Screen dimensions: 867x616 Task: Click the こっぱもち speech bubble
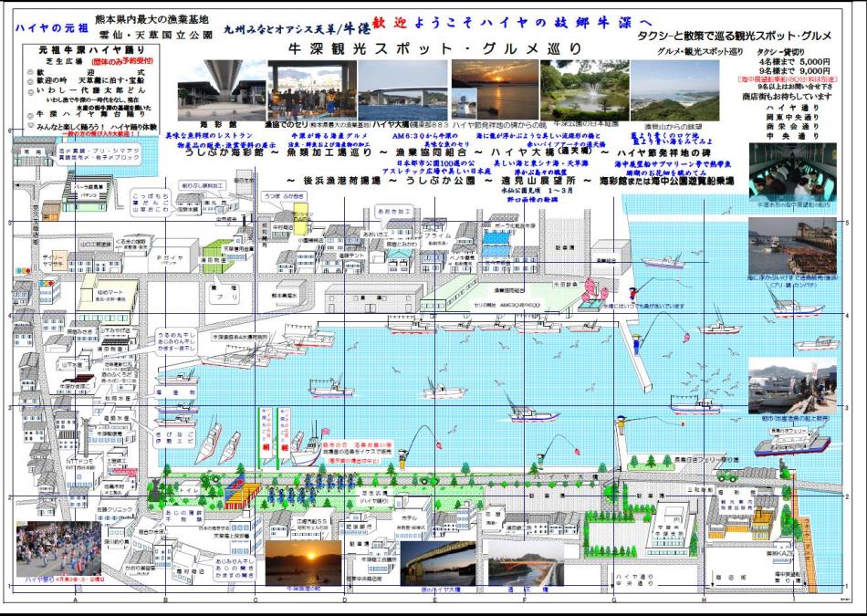[x=149, y=203]
